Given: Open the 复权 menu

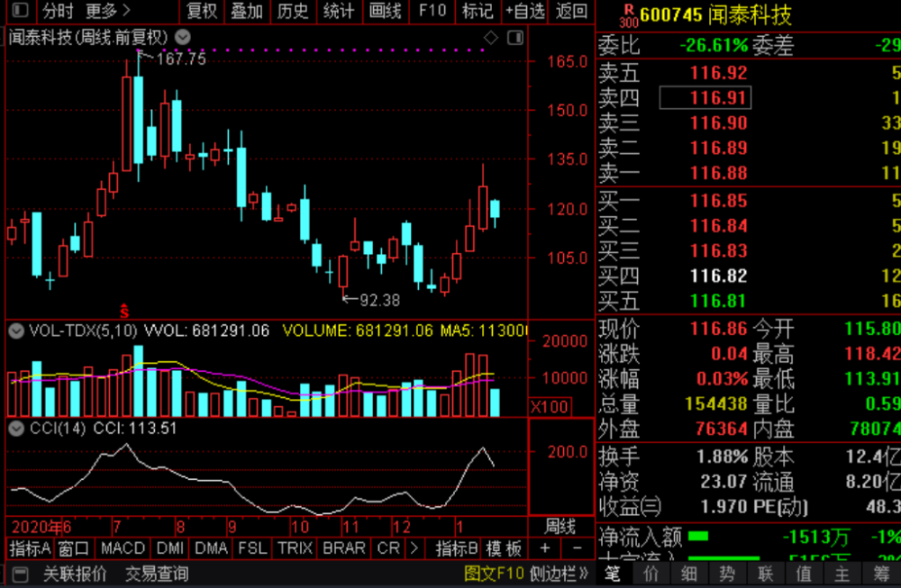Looking at the screenshot, I should (202, 11).
